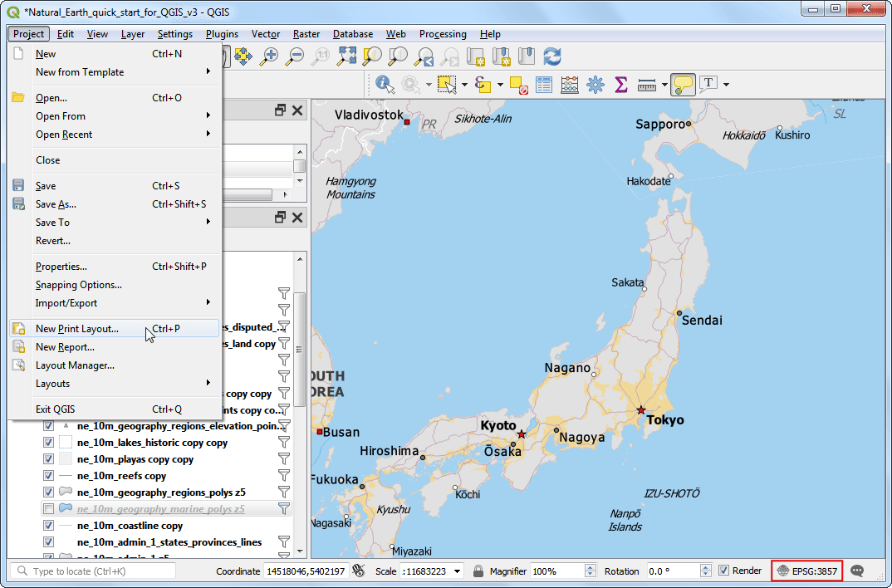
Task: Click the Zoom In magnifier icon
Action: pyautogui.click(x=269, y=56)
